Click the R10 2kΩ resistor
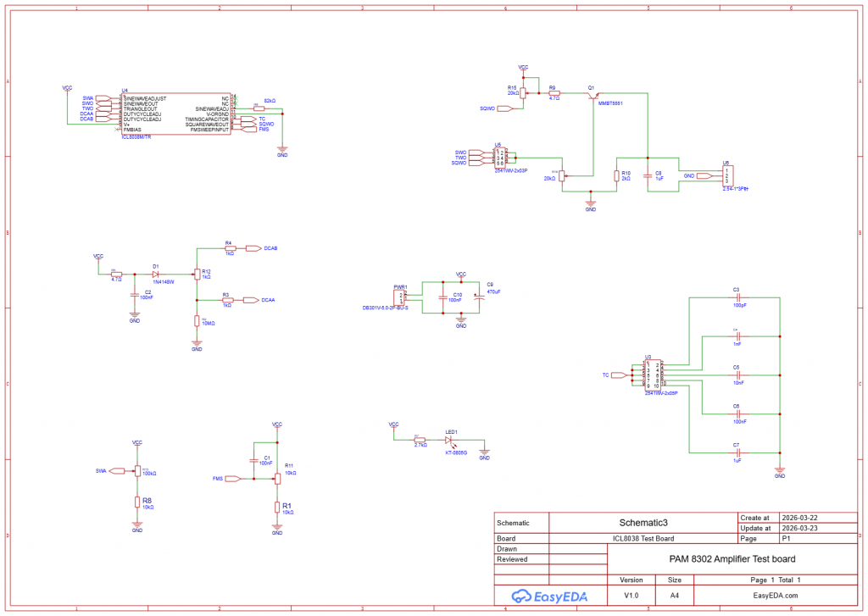 (x=616, y=175)
